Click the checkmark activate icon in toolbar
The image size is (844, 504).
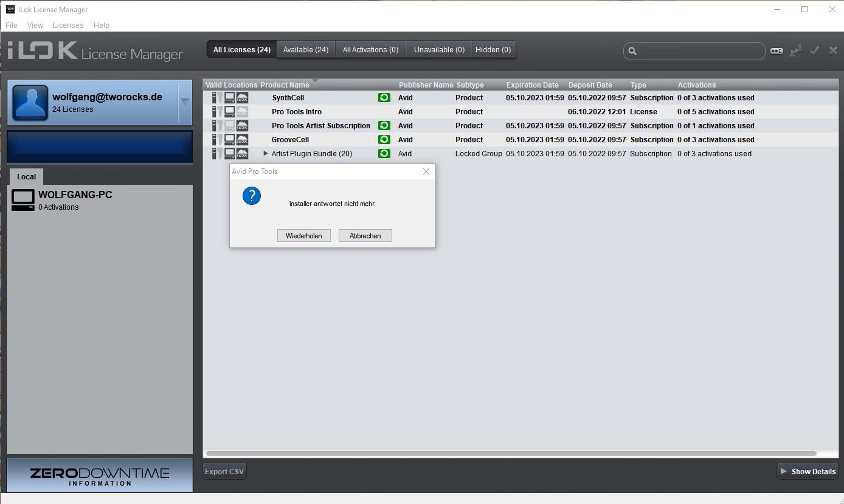815,50
